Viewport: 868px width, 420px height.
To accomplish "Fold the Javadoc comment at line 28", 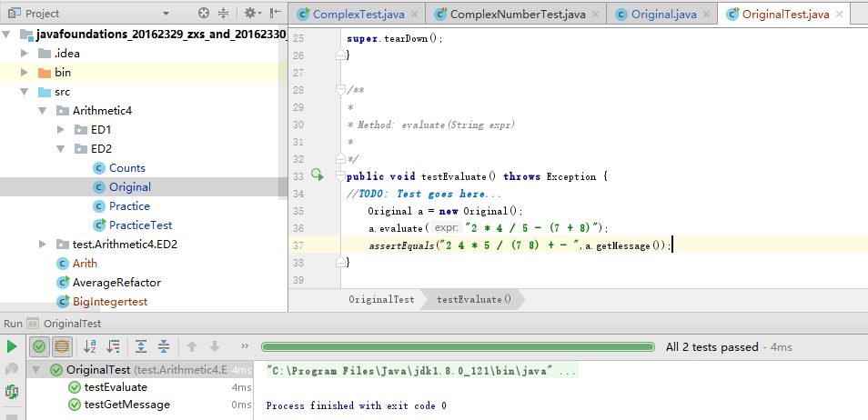I will (x=340, y=90).
